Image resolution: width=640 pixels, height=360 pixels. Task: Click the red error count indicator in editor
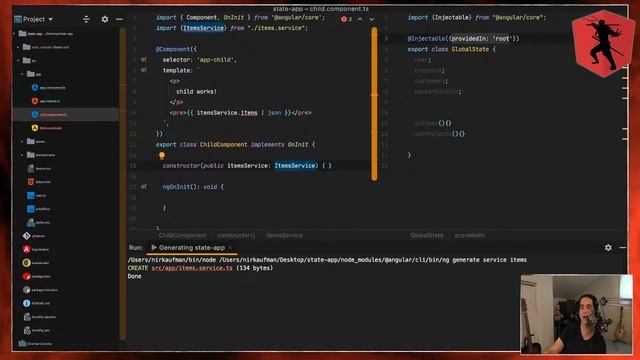point(347,19)
